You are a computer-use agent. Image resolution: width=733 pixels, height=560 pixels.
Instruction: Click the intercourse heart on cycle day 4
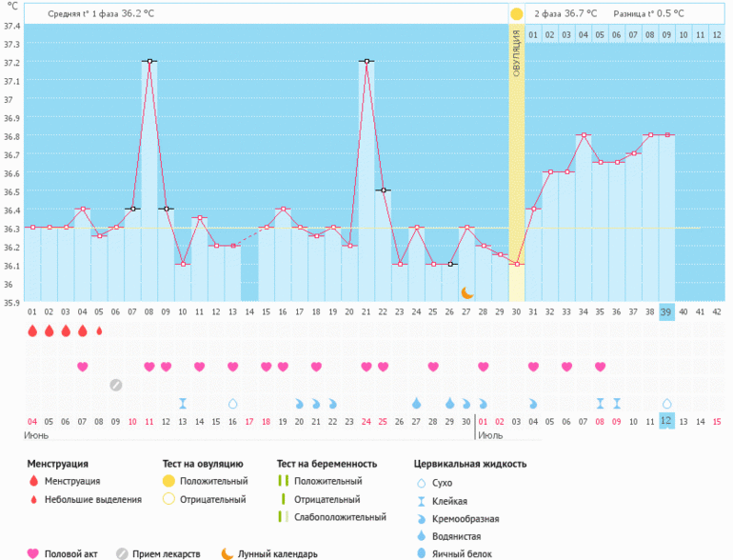pos(83,367)
